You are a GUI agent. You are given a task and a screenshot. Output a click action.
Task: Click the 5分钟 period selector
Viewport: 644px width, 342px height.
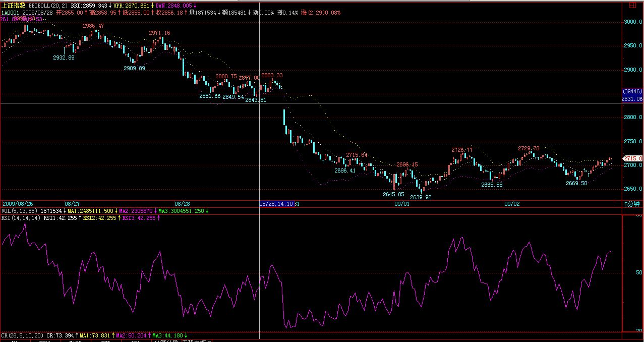click(x=631, y=204)
